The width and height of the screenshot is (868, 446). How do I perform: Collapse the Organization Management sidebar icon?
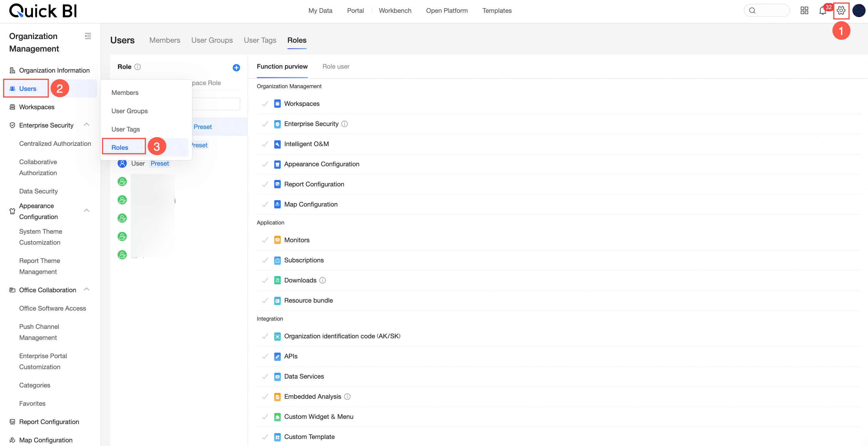(88, 36)
